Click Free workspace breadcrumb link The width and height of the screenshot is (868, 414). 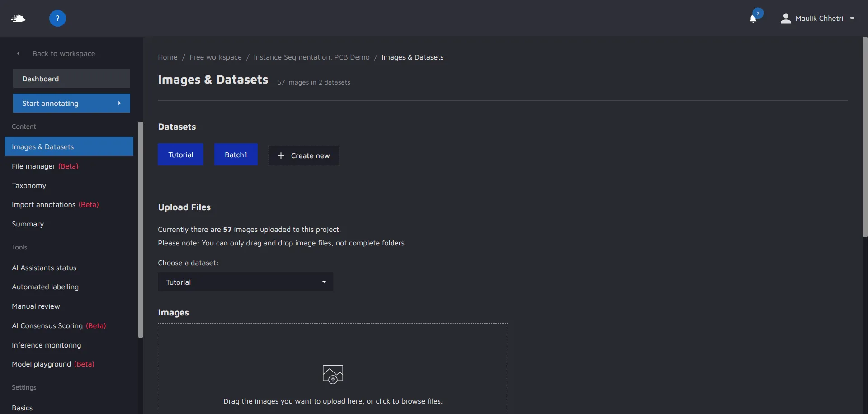(215, 57)
